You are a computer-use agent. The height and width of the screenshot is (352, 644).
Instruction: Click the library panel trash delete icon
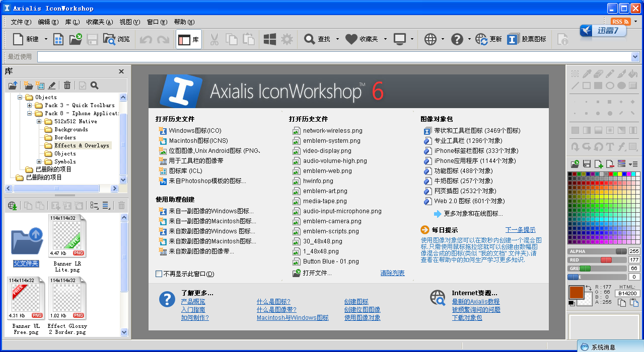[x=67, y=85]
